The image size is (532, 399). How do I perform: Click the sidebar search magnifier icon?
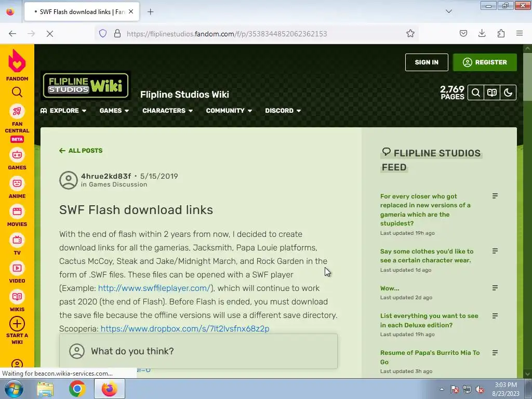[17, 92]
